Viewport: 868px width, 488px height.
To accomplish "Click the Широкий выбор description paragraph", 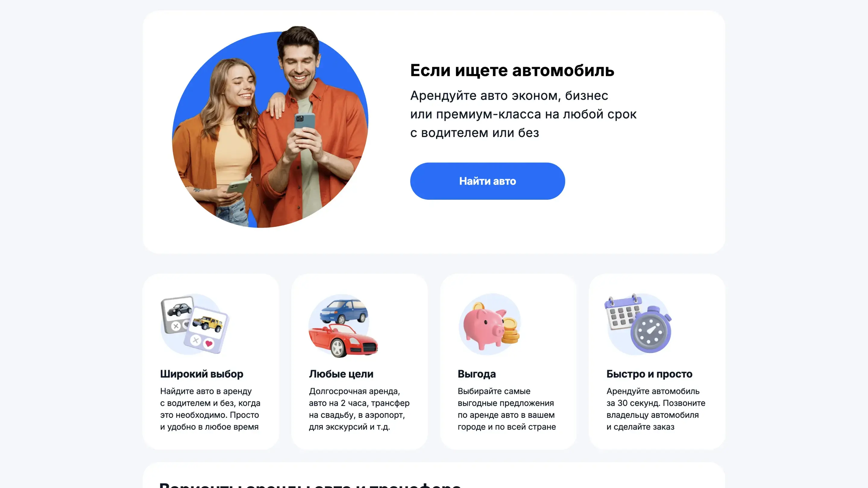I will pos(210,409).
